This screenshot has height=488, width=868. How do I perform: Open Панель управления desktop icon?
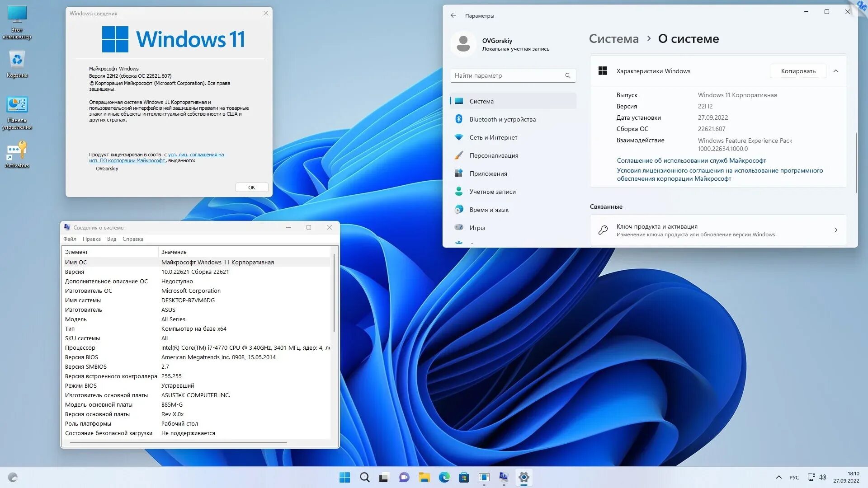17,113
